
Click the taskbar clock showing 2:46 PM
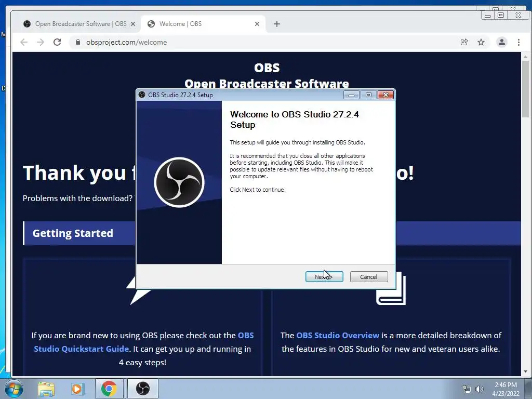506,389
